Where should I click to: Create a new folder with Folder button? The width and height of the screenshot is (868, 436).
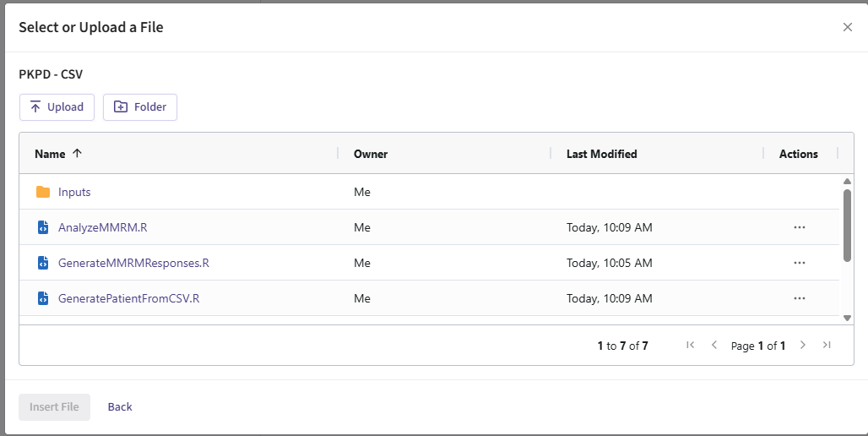point(140,107)
